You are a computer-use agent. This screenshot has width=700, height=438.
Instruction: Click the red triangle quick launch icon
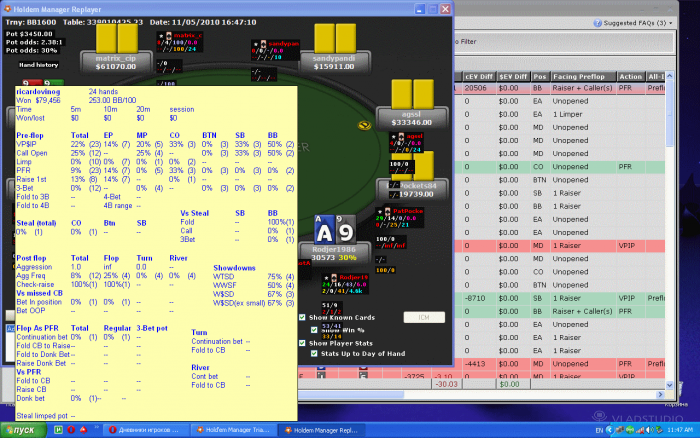click(x=83, y=430)
